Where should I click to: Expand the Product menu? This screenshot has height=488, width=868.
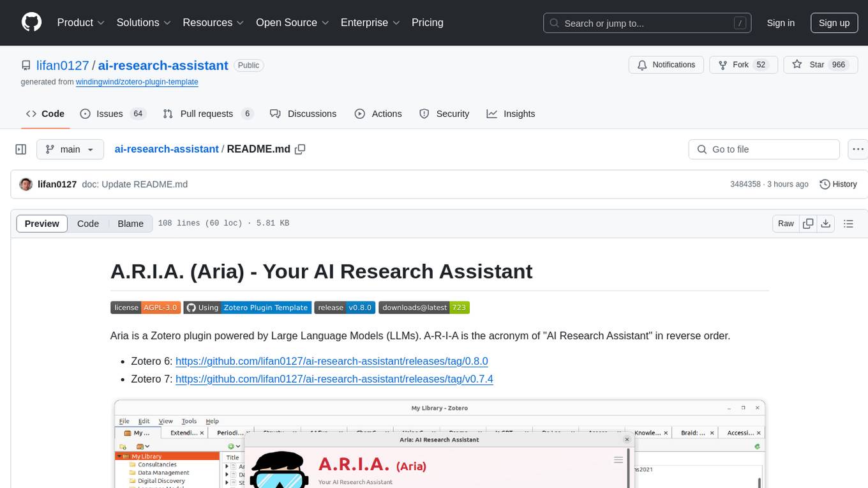(81, 22)
